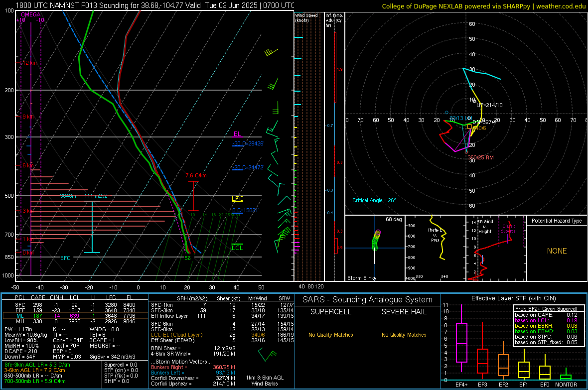Click the NONE hazard type text
Image resolution: width=588 pixels, height=390 pixels.
[x=557, y=251]
